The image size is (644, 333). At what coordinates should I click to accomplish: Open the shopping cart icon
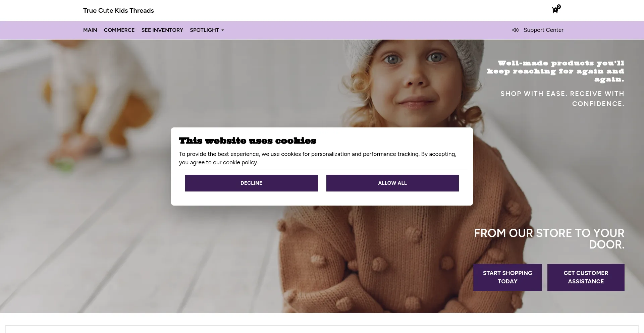tap(555, 10)
